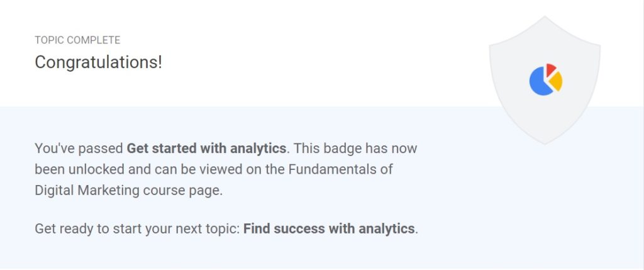Viewport: 644px width, 270px height.
Task: Select the gray shield badge top edge
Action: (x=545, y=18)
